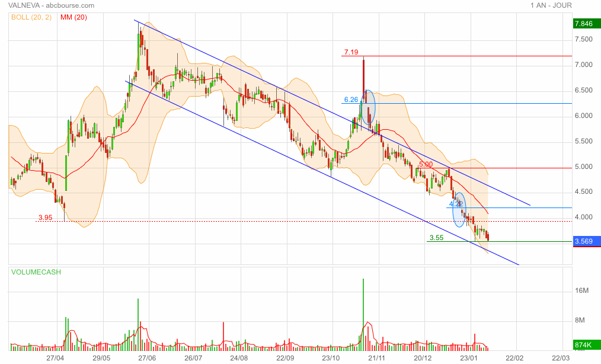Click the 24/08 date label
The width and height of the screenshot is (601, 364).
coord(239,358)
